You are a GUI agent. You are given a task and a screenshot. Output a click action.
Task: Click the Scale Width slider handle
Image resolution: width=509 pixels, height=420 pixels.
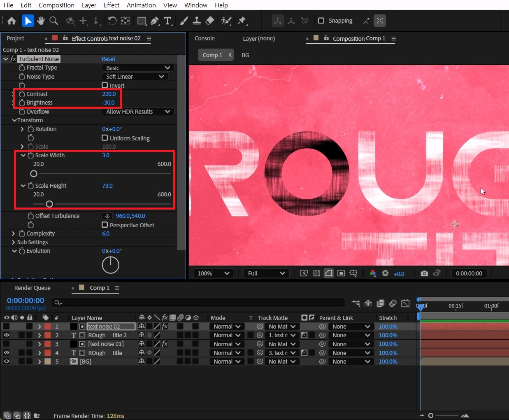34,174
